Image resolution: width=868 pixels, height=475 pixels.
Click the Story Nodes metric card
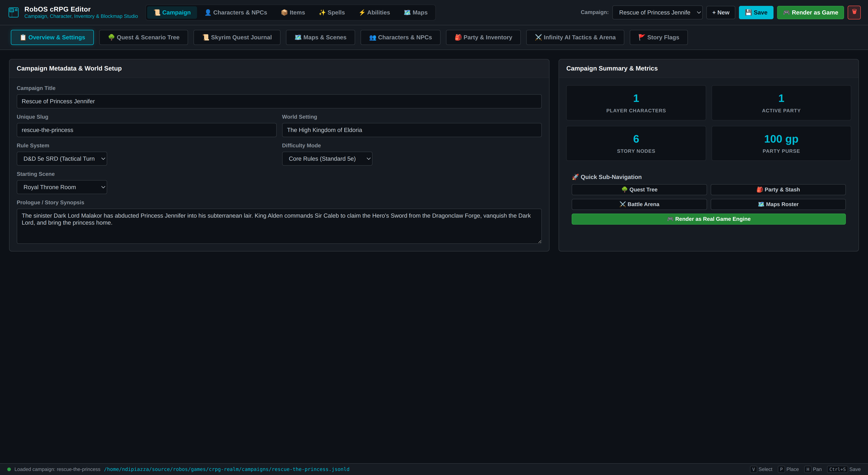(636, 143)
